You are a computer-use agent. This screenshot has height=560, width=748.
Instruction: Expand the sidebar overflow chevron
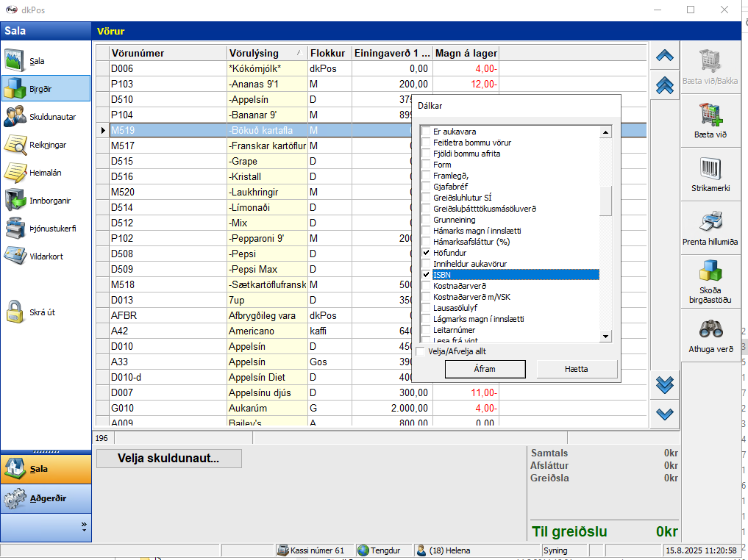coord(84,527)
